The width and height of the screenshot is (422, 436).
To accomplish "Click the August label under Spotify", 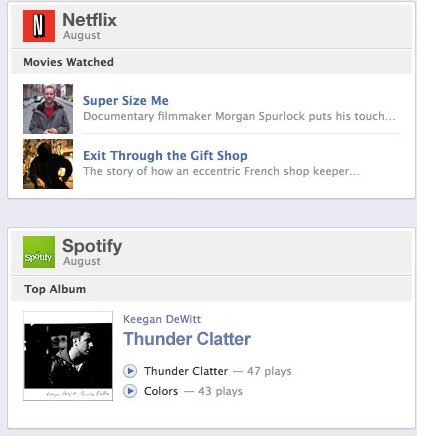I will point(82,261).
